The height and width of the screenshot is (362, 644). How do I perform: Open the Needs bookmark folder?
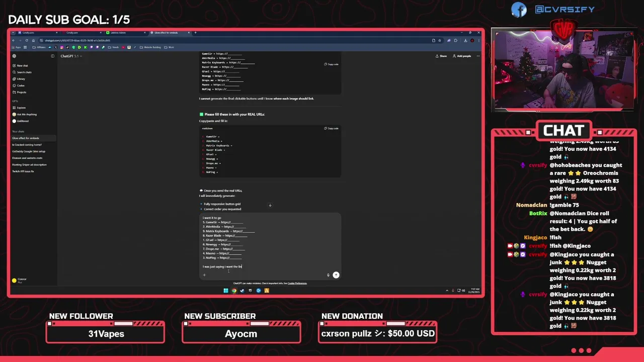tap(114, 47)
